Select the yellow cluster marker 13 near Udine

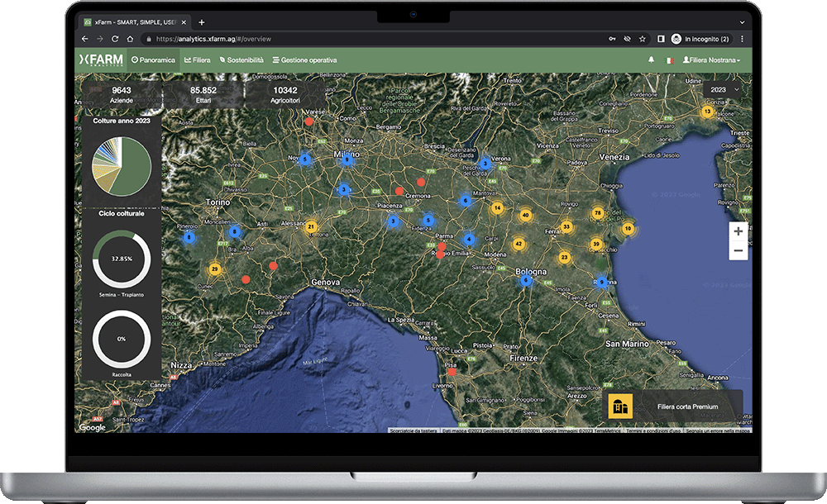click(x=707, y=112)
